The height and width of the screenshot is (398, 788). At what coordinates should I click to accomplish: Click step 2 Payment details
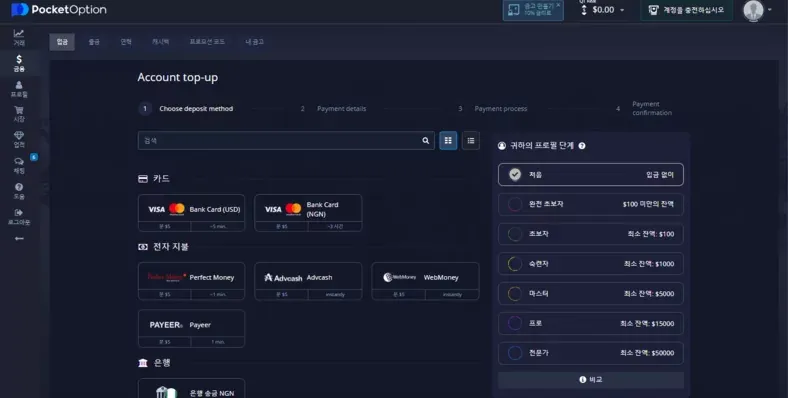333,109
